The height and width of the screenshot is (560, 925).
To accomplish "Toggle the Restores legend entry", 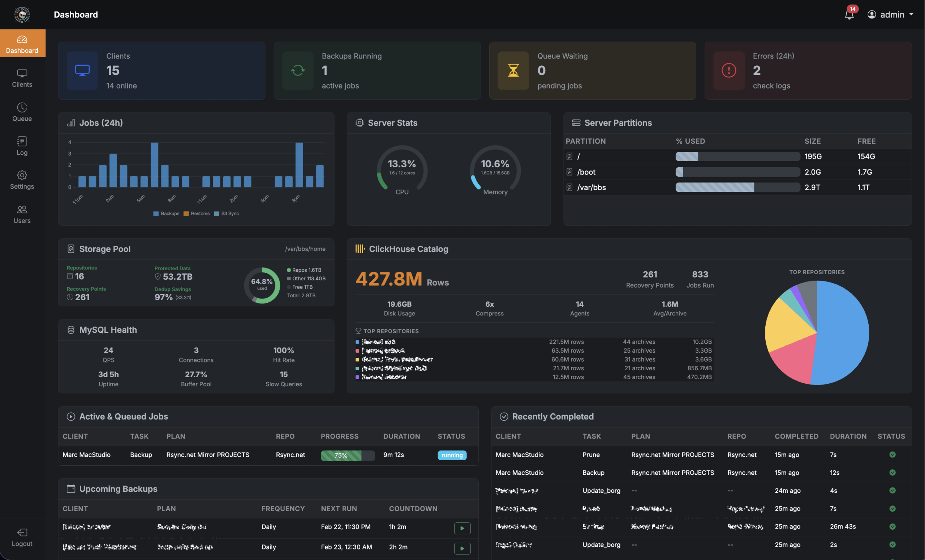I will click(x=197, y=213).
